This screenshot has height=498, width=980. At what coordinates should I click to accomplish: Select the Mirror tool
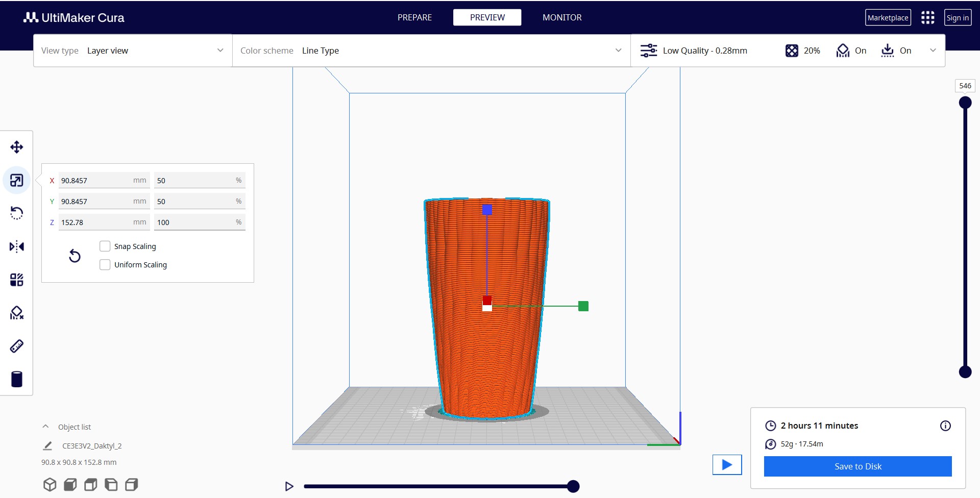[17, 247]
